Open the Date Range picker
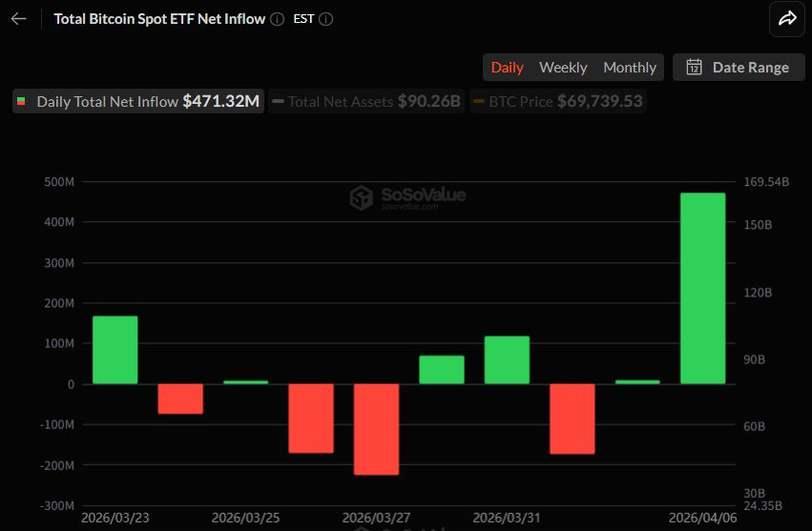This screenshot has width=812, height=531. click(738, 68)
